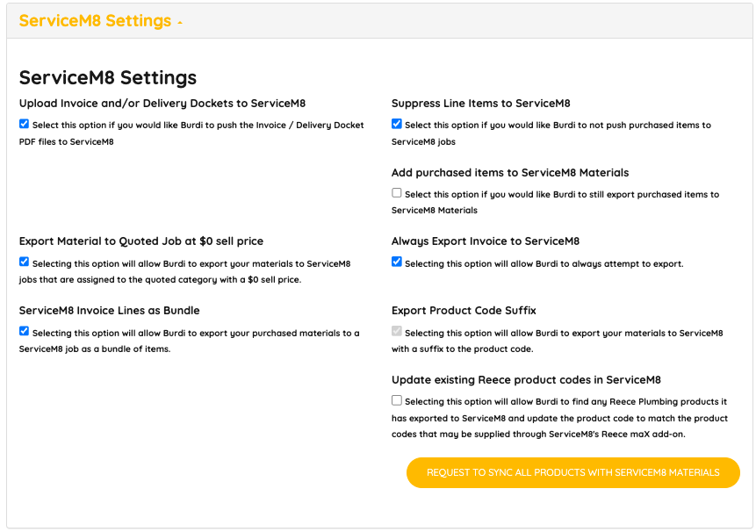Enable Update existing Reece product codes checkbox
The image size is (756, 532).
[x=396, y=400]
